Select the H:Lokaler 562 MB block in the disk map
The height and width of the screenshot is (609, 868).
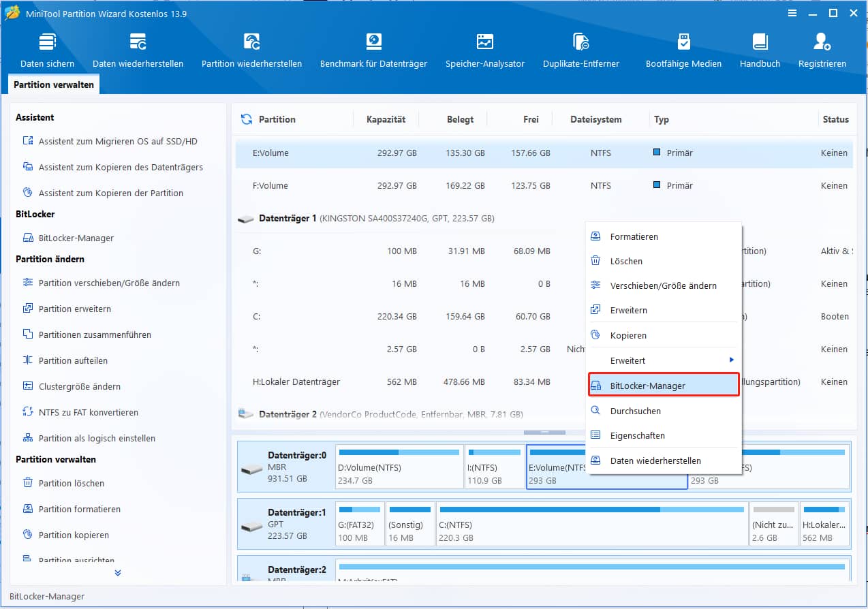click(x=824, y=524)
